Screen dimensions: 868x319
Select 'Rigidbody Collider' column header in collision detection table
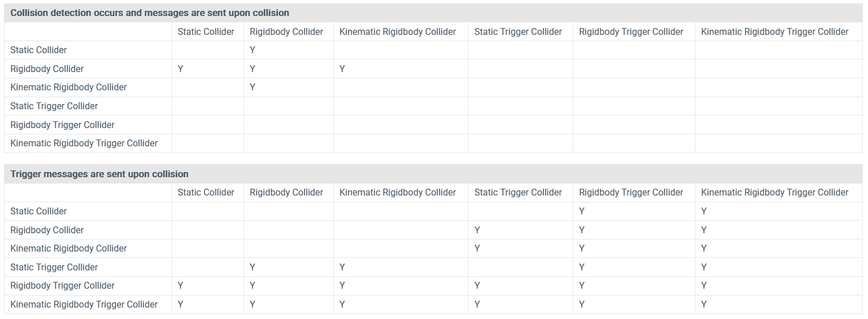[x=286, y=32]
